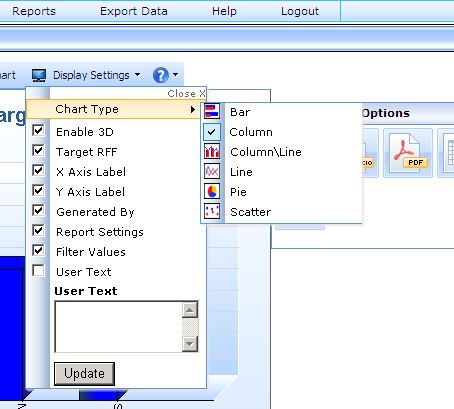Toggle the Y Axis Label checkbox
Viewport: 454px width, 409px height.
38,190
